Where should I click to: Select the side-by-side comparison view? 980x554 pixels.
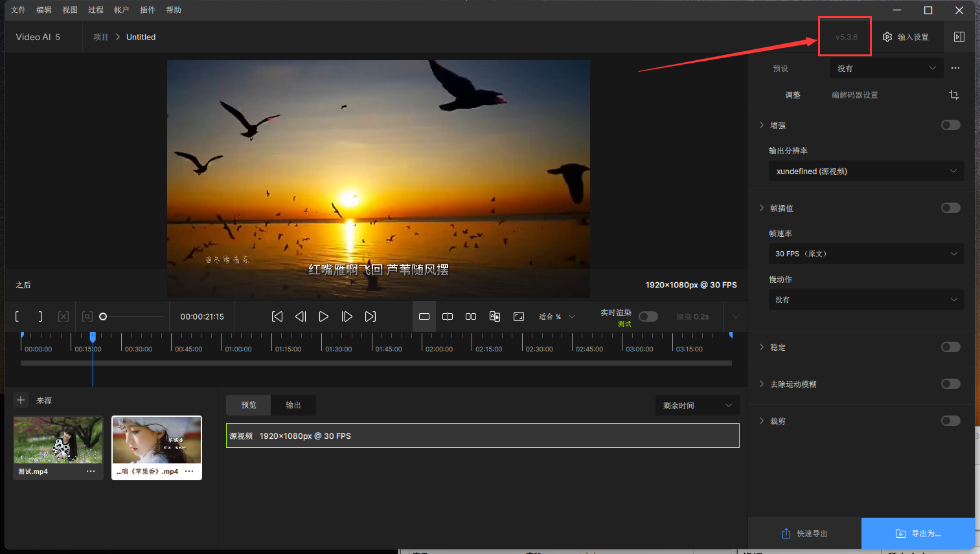click(x=471, y=316)
